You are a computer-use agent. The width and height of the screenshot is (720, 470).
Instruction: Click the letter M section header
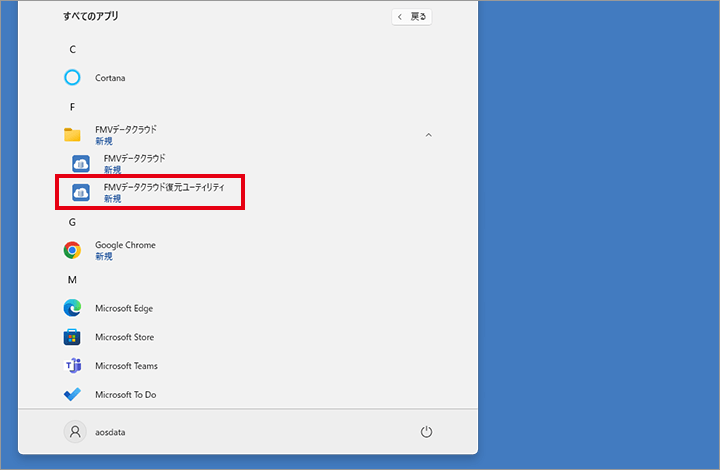(x=72, y=280)
